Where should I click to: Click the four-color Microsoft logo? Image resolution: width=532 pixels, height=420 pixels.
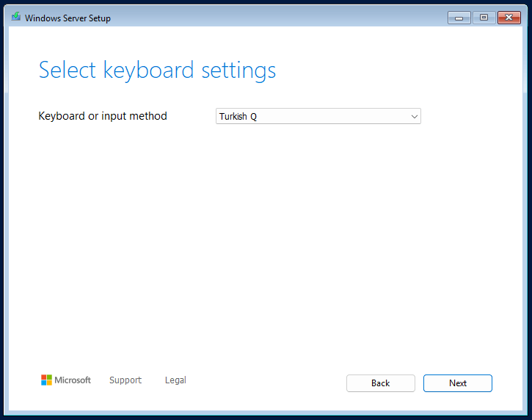(46, 380)
